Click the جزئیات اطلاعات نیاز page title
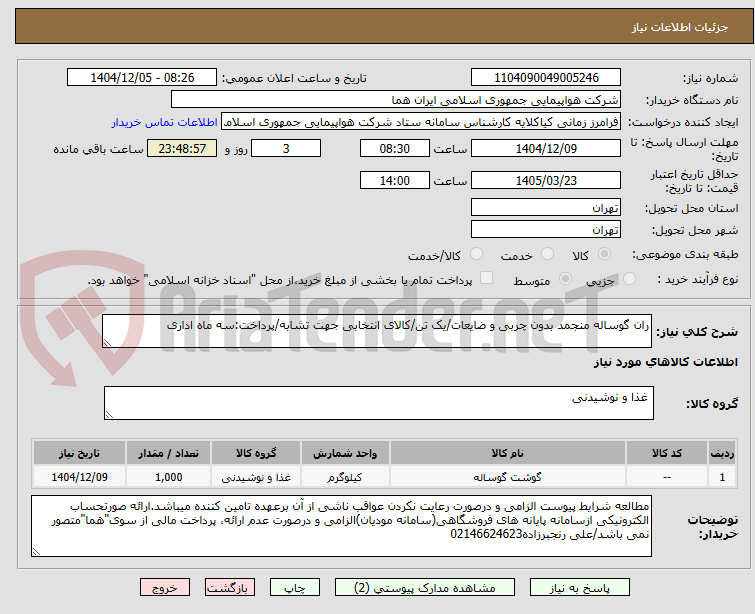 (x=680, y=27)
